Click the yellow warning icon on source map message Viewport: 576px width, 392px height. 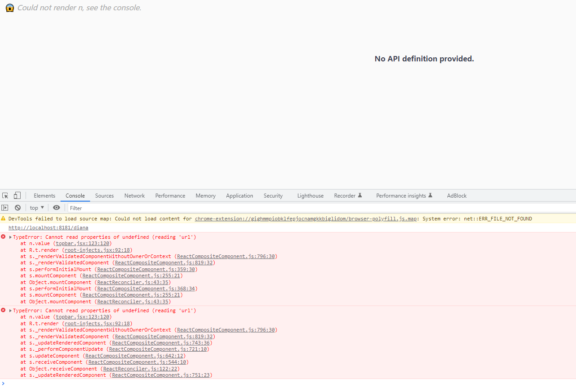[x=3, y=218]
